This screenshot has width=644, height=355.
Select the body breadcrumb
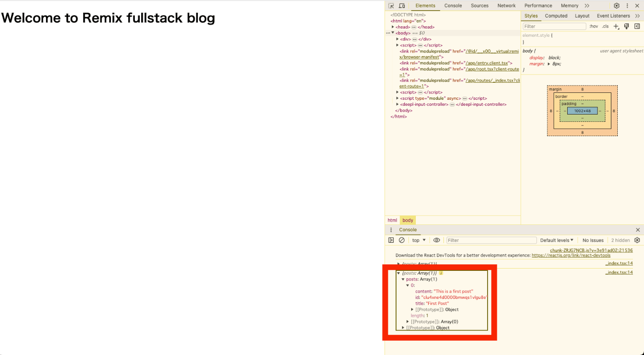point(408,220)
